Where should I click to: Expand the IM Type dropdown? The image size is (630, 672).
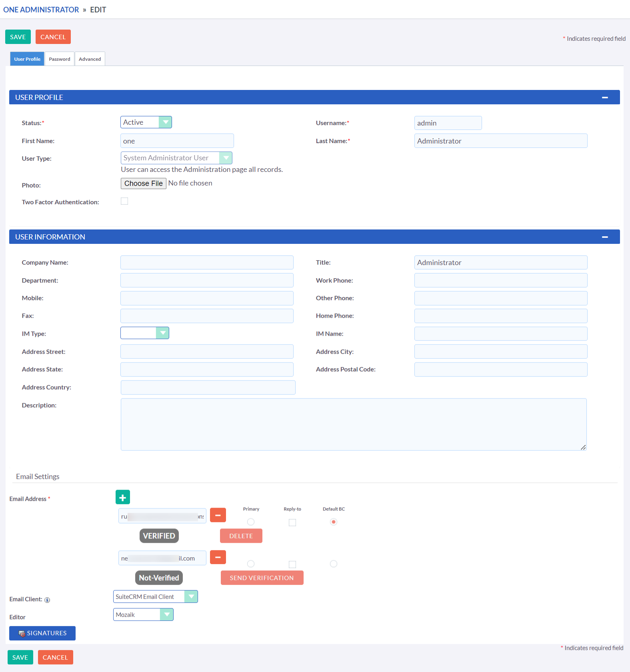144,333
